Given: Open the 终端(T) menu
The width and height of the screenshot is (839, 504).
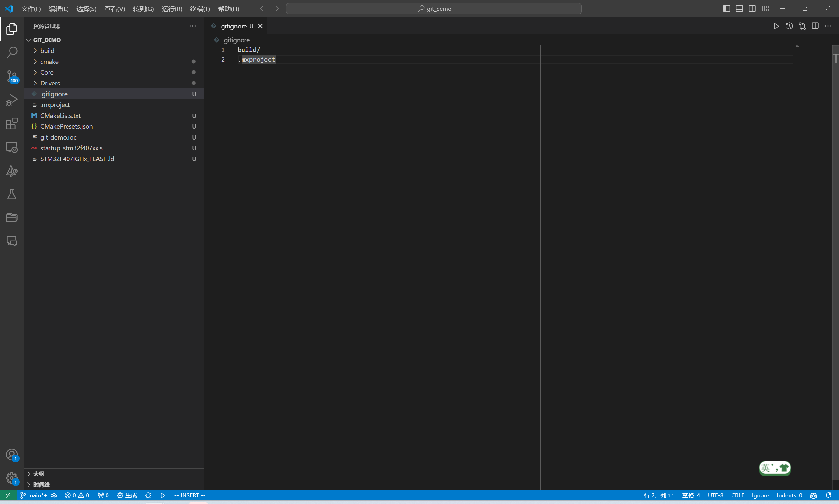Looking at the screenshot, I should pos(200,9).
